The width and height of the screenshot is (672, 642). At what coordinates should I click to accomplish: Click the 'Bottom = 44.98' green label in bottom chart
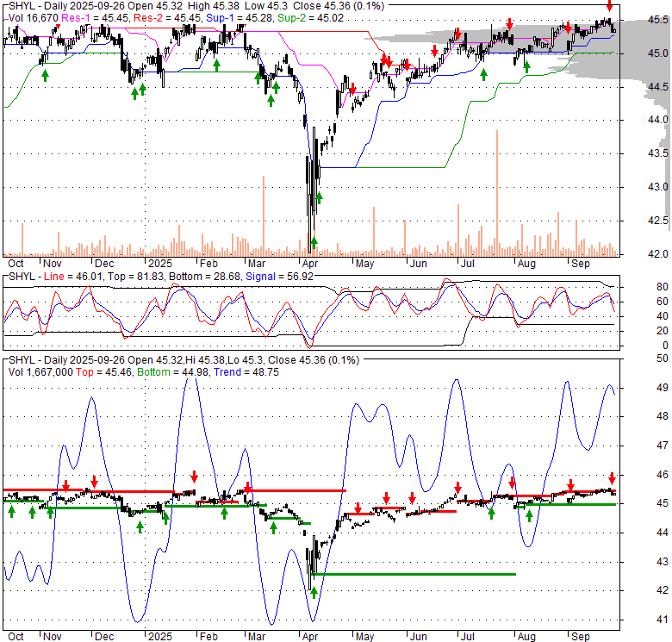(x=173, y=372)
